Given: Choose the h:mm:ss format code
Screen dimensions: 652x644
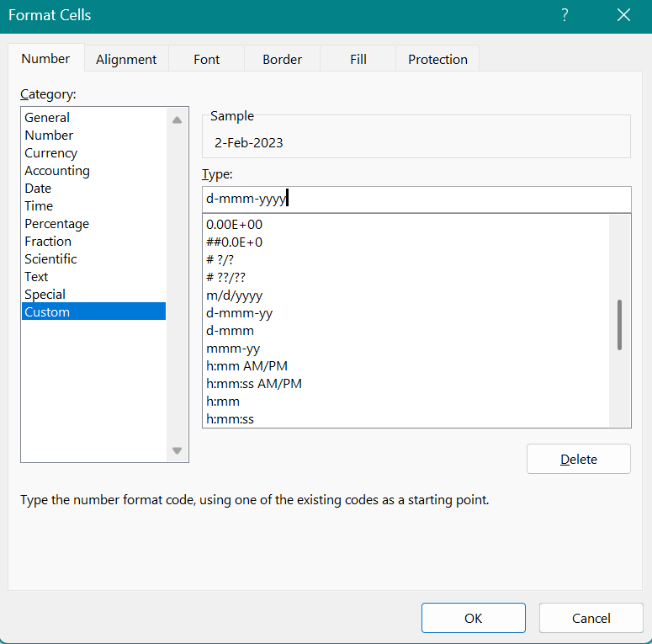Looking at the screenshot, I should 406,419.
